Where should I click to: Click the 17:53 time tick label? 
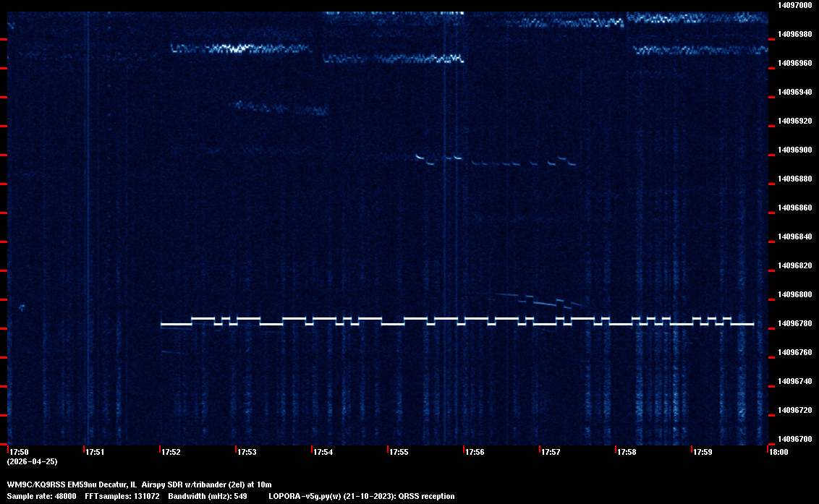[x=247, y=453]
